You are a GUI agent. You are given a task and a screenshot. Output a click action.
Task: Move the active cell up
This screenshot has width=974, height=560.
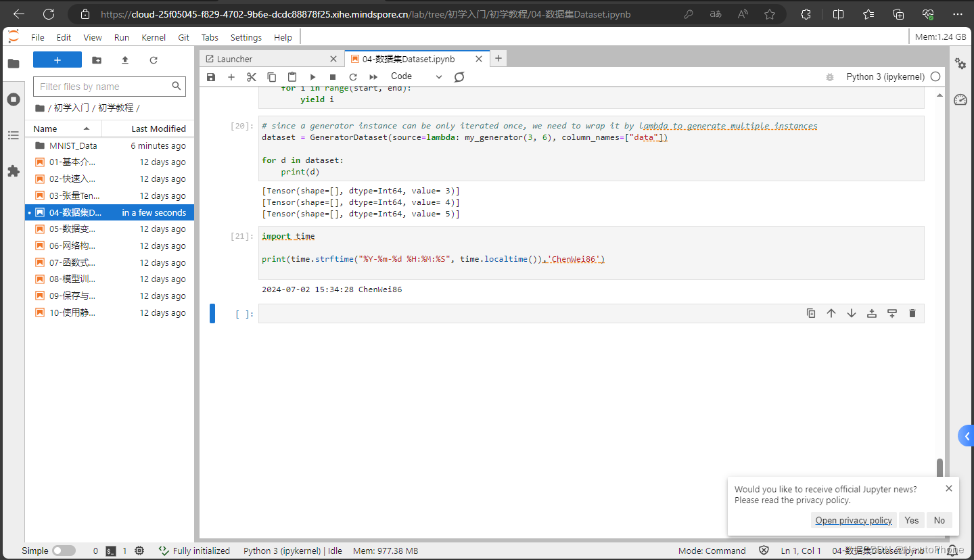pos(831,313)
